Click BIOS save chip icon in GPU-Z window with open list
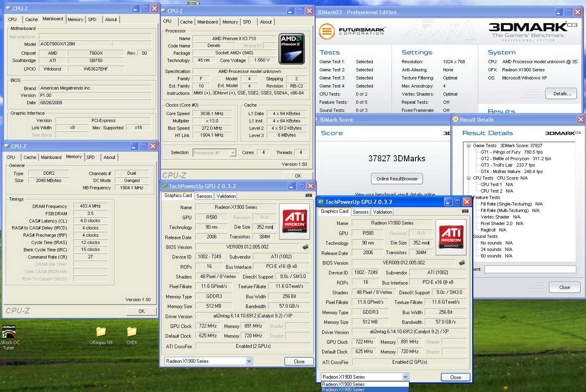The height and width of the screenshot is (392, 586). click(x=462, y=262)
